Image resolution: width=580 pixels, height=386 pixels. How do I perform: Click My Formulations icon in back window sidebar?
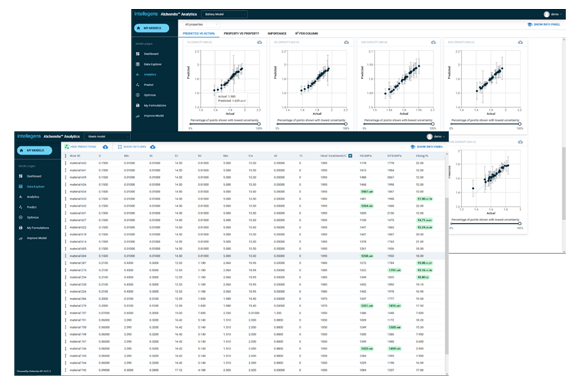138,105
